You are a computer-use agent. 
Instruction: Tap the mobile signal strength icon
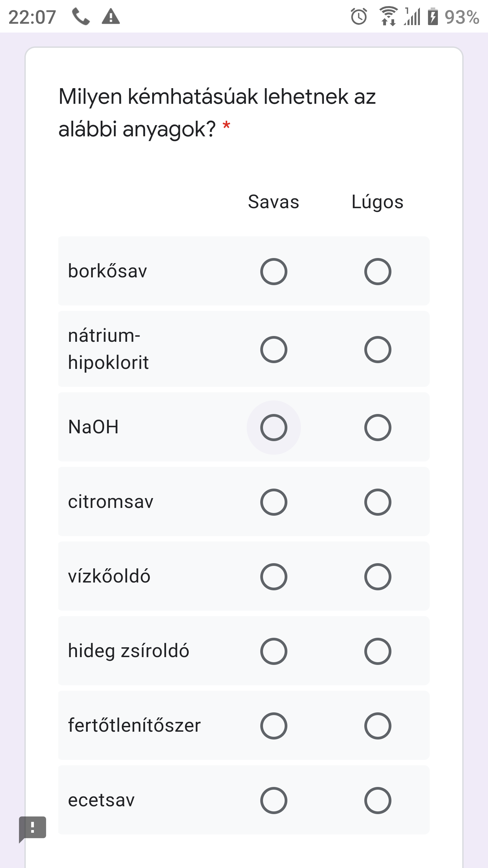pos(412,17)
